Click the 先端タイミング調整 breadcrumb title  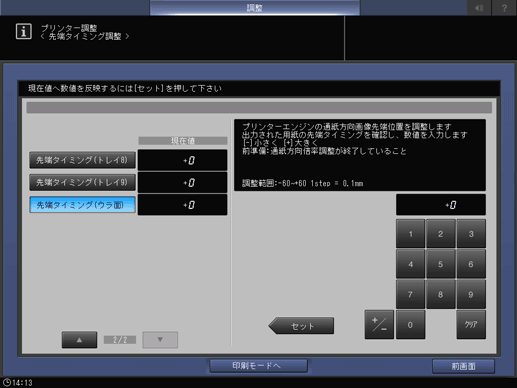tap(85, 36)
